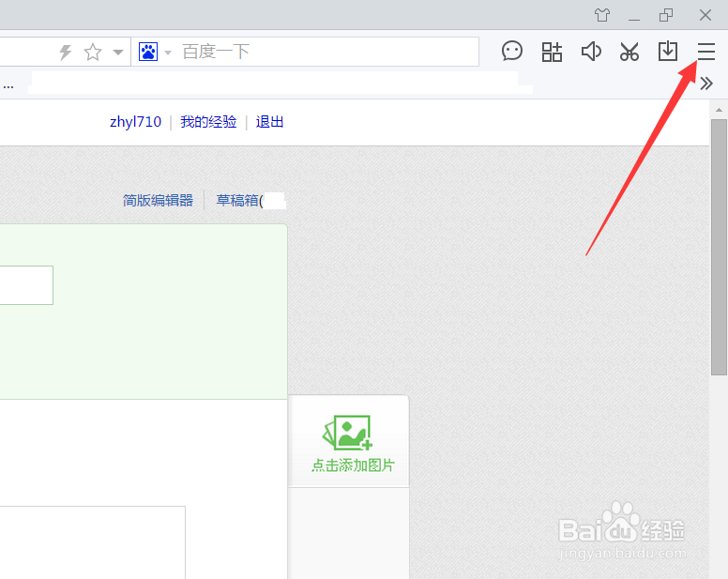Viewport: 728px width, 579px height.
Task: Open the bookmarks bar ellipsis item
Action: click(x=8, y=86)
